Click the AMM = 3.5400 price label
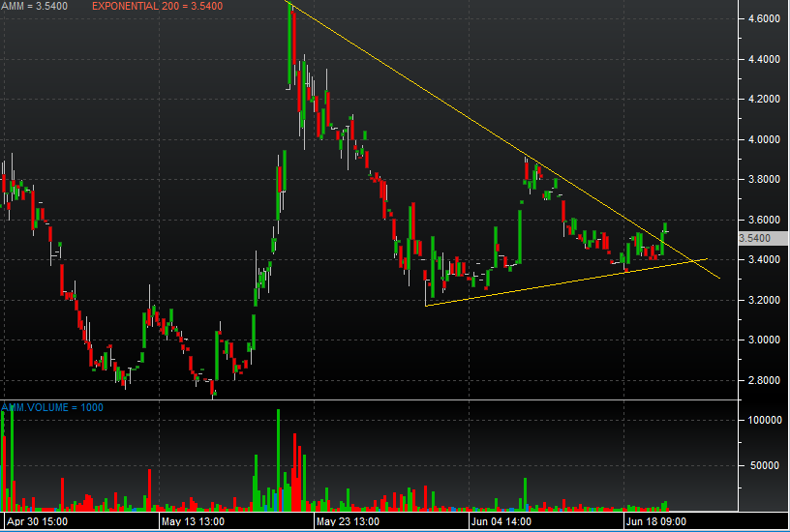The image size is (790, 532). point(33,6)
